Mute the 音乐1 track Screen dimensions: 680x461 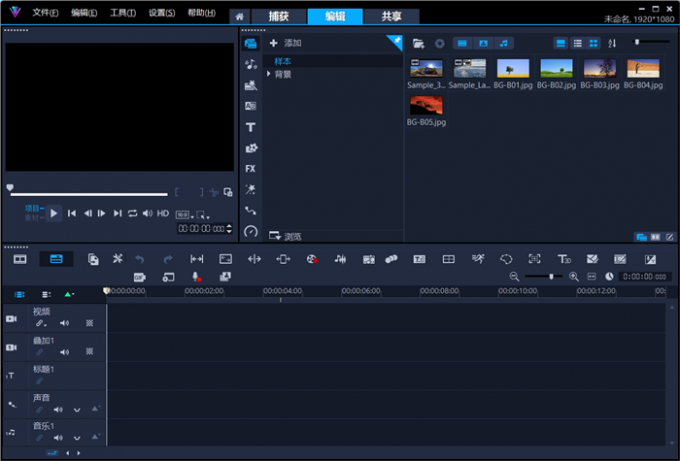(x=58, y=438)
